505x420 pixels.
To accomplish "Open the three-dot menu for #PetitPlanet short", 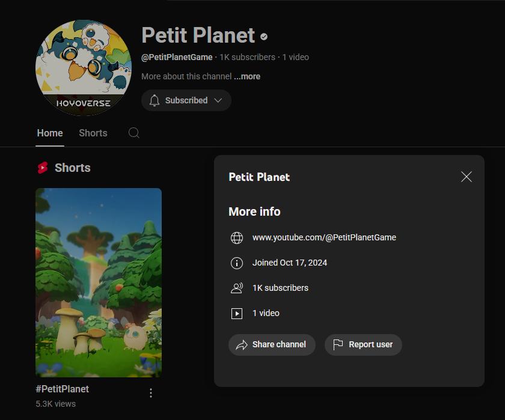I will tap(151, 393).
